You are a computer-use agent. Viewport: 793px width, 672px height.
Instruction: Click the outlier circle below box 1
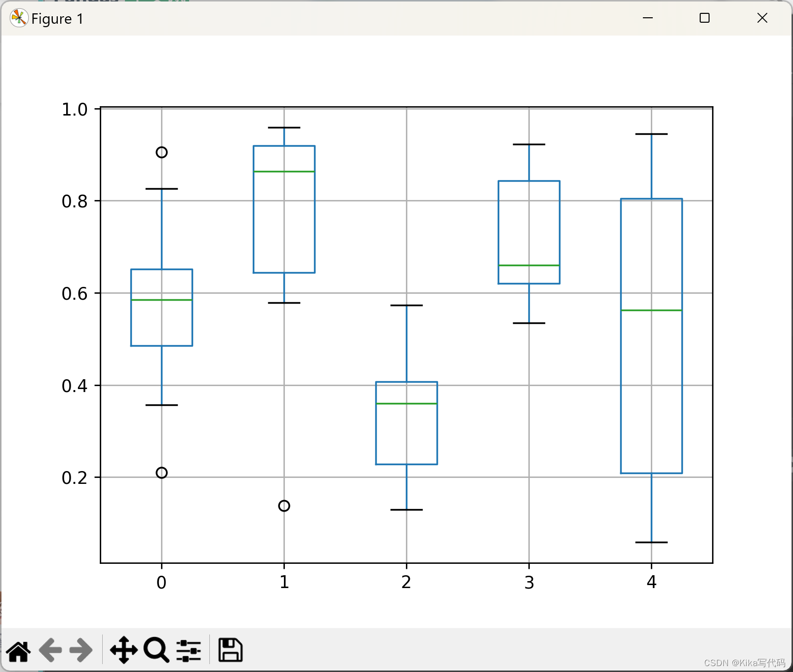pos(284,506)
